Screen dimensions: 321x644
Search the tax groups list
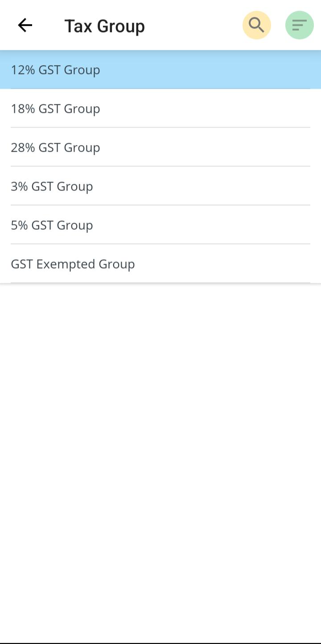tap(256, 25)
